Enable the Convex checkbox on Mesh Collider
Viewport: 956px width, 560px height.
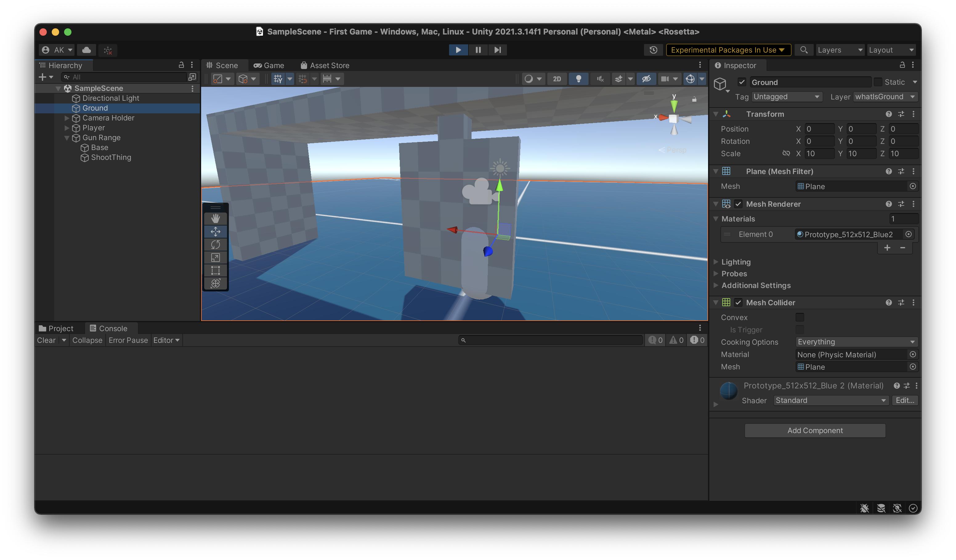pyautogui.click(x=800, y=317)
